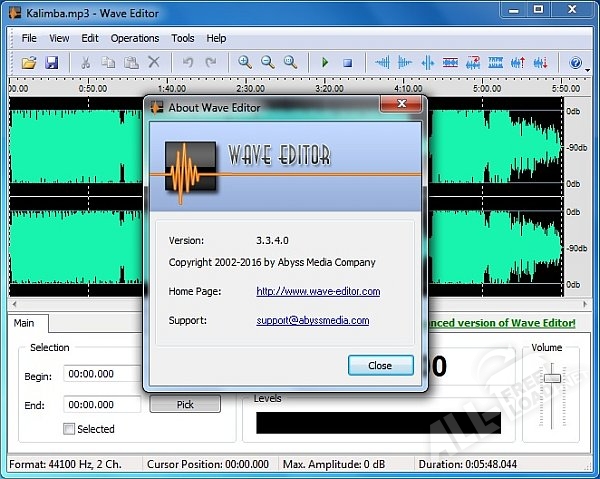Click the Delete X icon in toolbar
600x479 pixels.
click(x=154, y=63)
